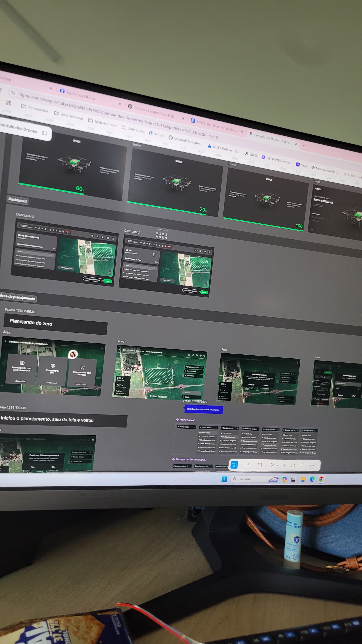Open Chrome apps grid in bookmarks bar
The image size is (362, 644).
9,103
